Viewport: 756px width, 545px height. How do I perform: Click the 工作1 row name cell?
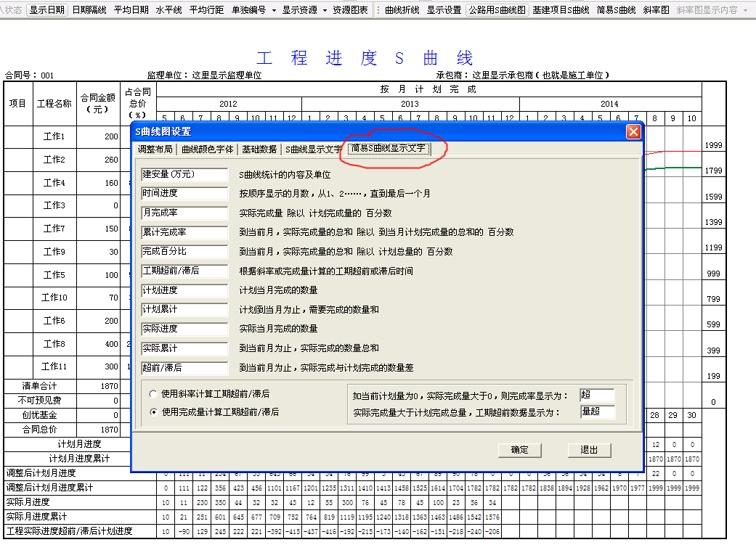[x=54, y=137]
